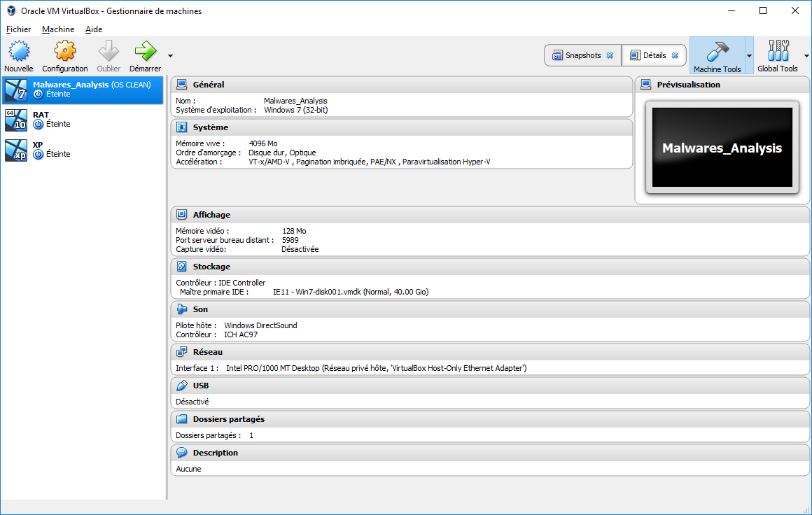The width and height of the screenshot is (812, 515).
Task: Open the Fichier menu
Action: coord(17,29)
